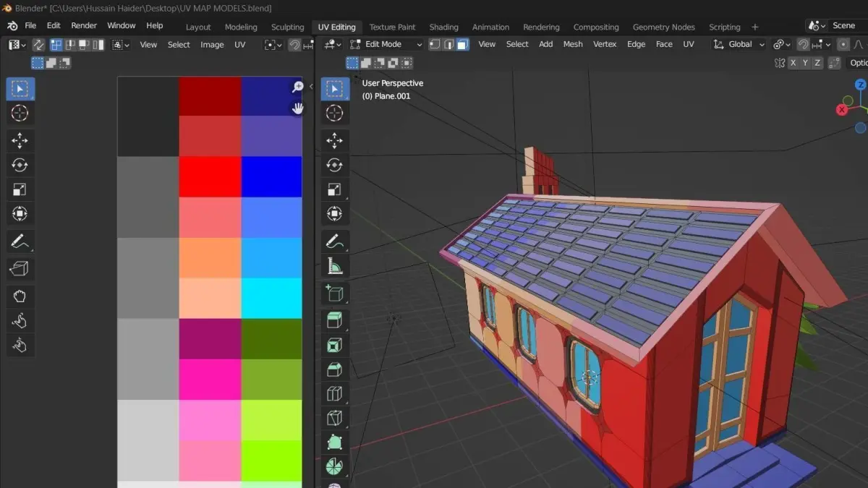Select the 3D viewport Cursor tool

pos(334,113)
